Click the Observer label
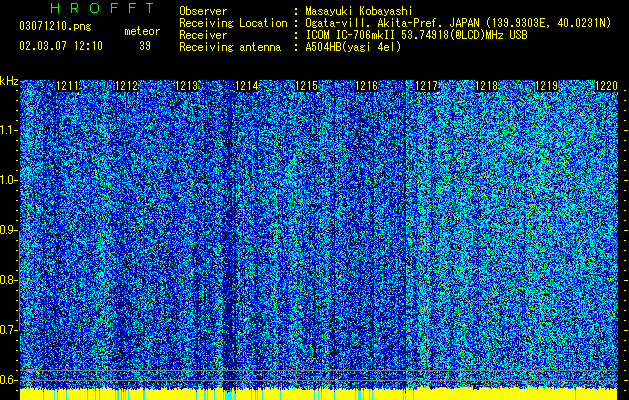 pyautogui.click(x=203, y=11)
